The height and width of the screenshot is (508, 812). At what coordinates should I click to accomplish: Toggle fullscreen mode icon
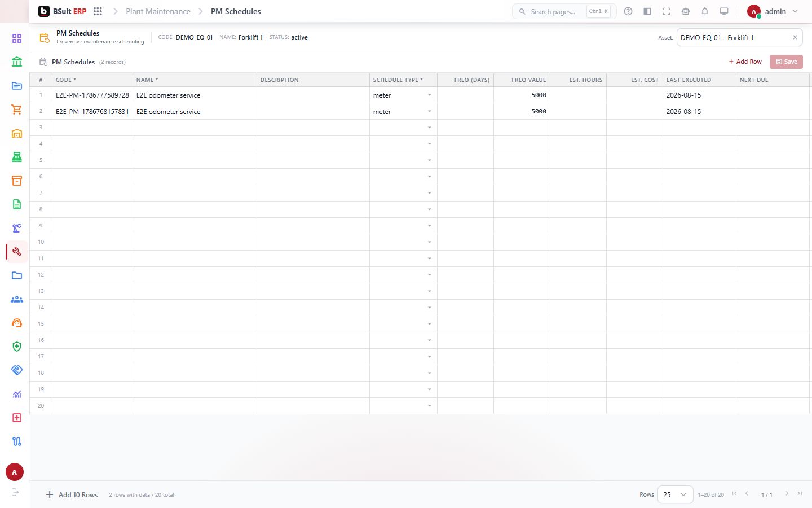667,11
